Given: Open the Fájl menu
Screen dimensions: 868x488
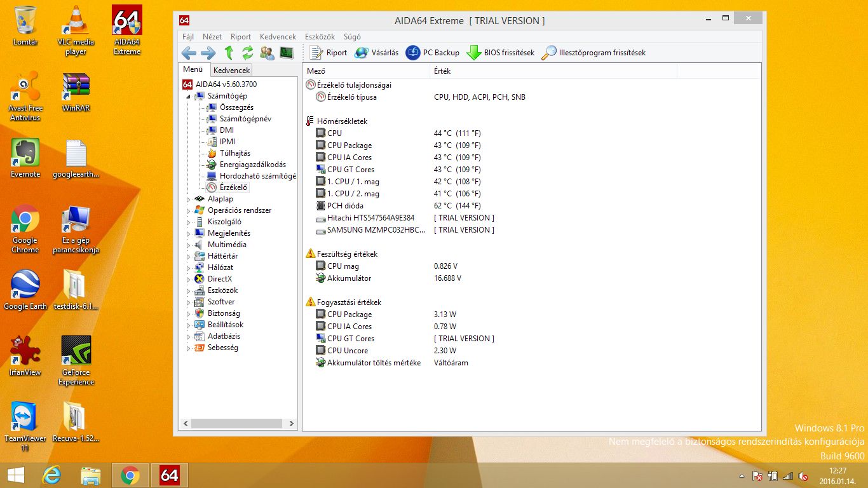Looking at the screenshot, I should 188,37.
